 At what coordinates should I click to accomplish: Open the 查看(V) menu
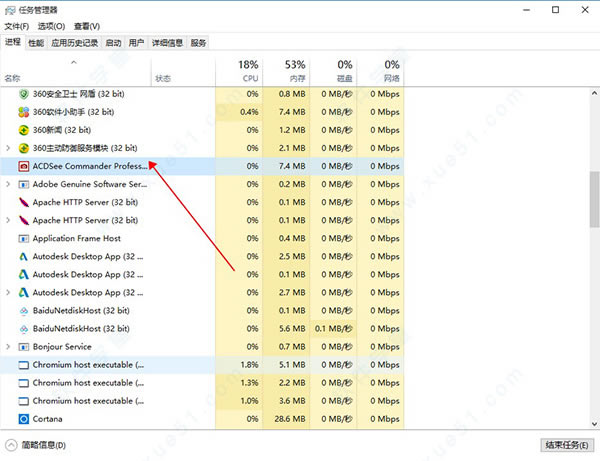(87, 26)
